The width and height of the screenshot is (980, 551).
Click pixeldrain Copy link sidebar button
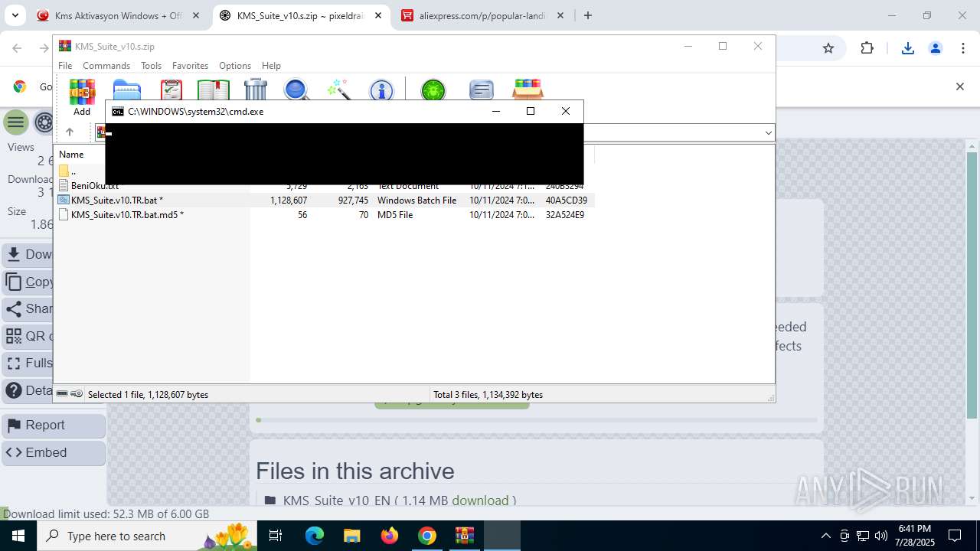point(28,282)
